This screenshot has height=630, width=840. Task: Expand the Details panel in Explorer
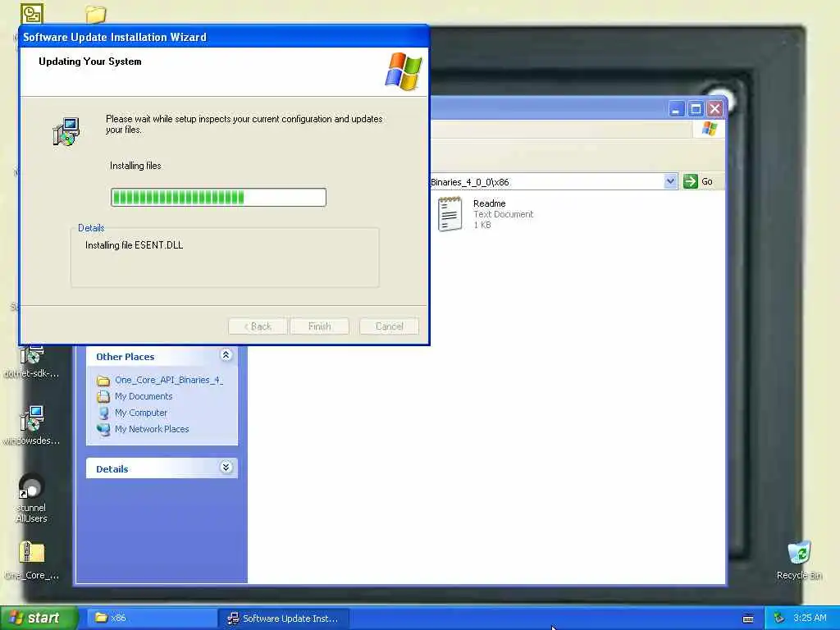226,468
